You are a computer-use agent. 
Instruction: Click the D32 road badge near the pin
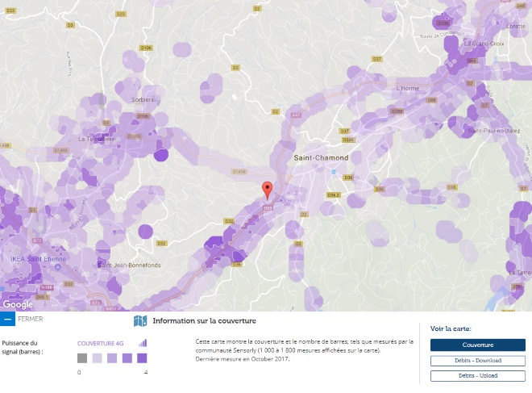pos(229,220)
